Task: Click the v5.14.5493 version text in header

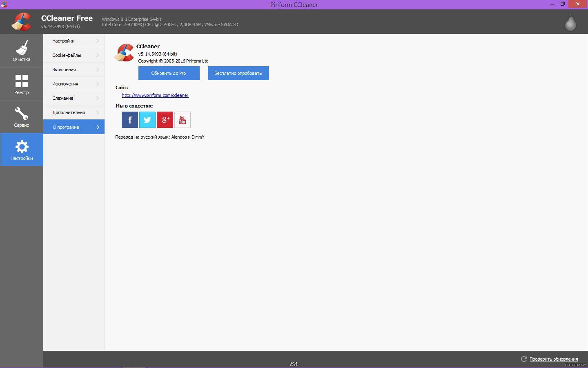Action: pyautogui.click(x=60, y=27)
